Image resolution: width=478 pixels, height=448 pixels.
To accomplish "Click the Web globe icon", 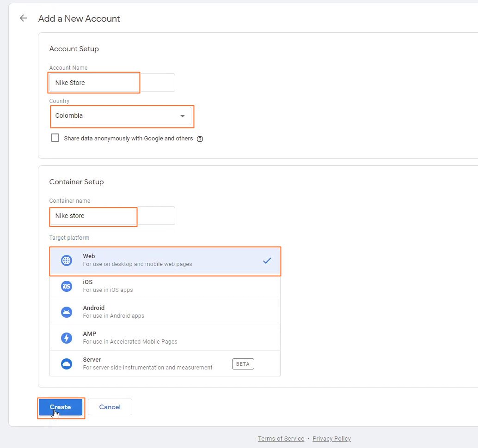I will (67, 260).
